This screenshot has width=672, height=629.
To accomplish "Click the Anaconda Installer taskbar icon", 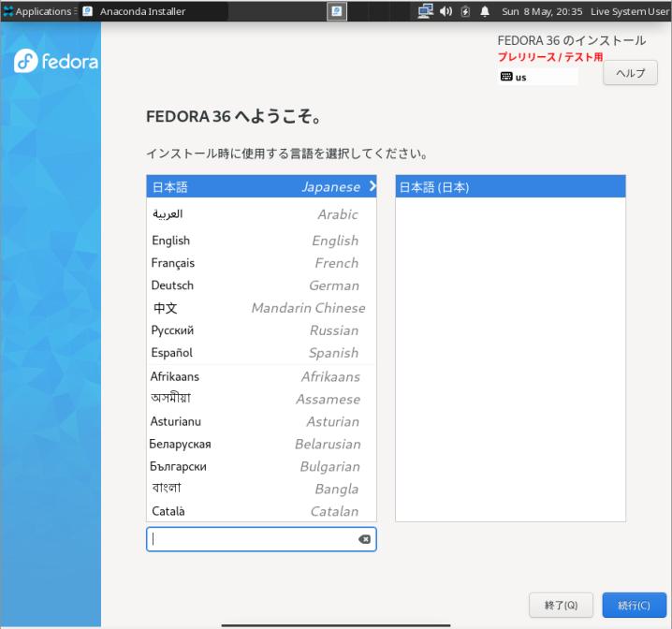I will click(x=87, y=11).
